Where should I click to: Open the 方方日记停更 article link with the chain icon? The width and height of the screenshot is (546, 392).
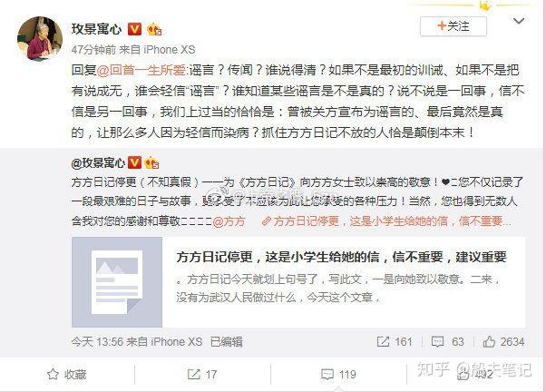386,220
